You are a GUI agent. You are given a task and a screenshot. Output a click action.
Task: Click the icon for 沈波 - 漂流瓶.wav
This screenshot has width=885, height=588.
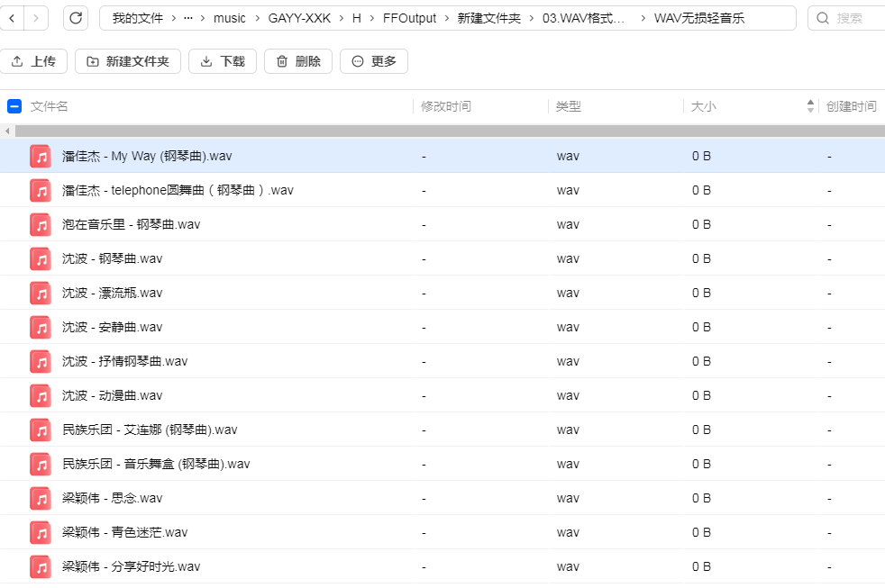point(41,294)
